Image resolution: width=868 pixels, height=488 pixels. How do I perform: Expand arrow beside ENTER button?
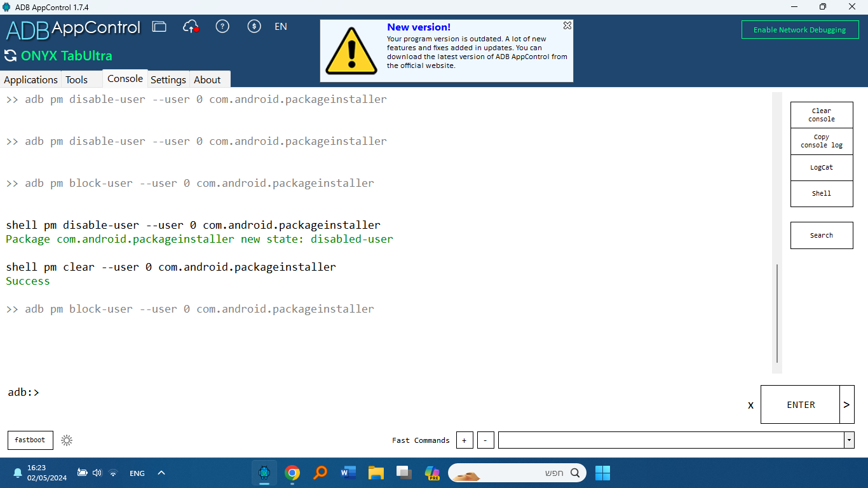(x=847, y=405)
